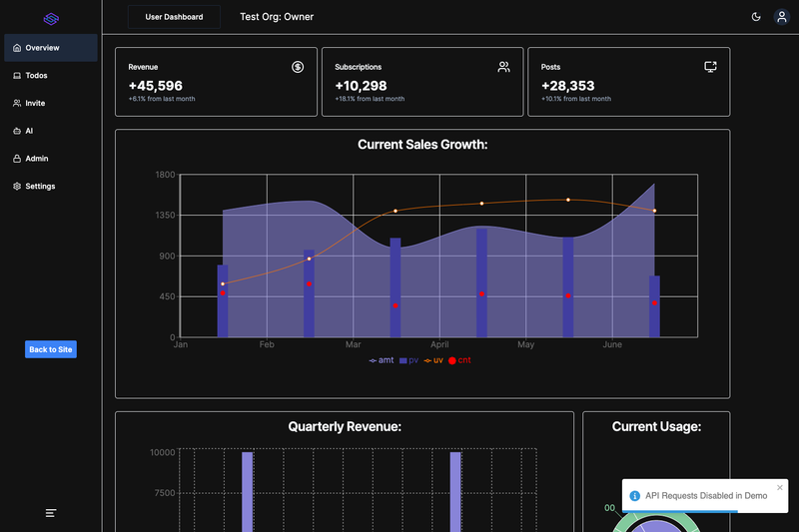Screen dimensions: 799x532
Task: Click the Mar label on the sales chart axis
Action: coord(354,344)
